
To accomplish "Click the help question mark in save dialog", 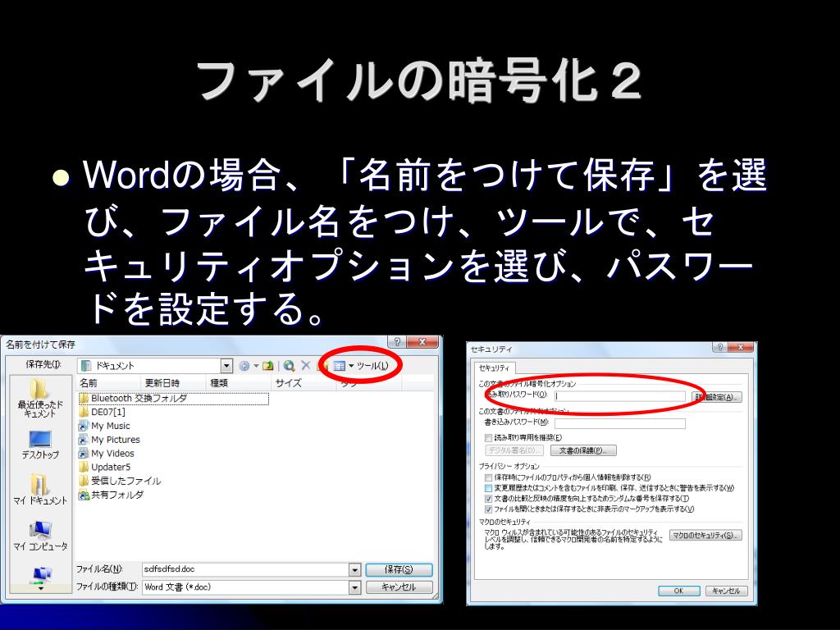I will 396,342.
